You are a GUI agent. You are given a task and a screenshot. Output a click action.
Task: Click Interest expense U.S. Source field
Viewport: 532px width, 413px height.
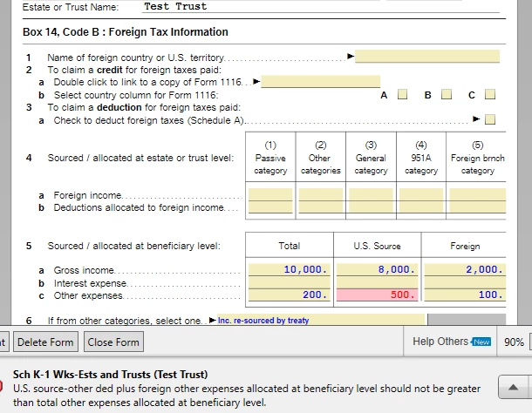point(378,282)
